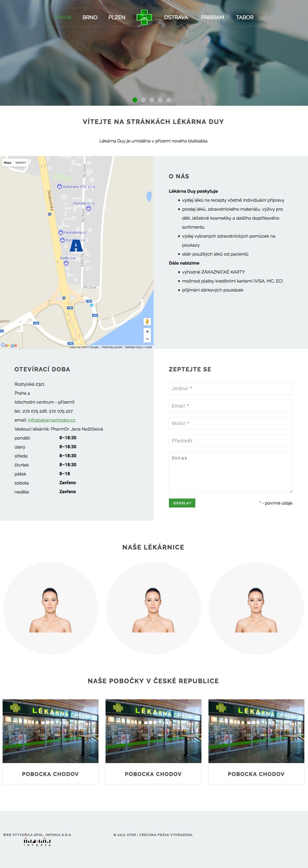
Task: Jump to the last carousel slide dot
Action: [x=169, y=100]
